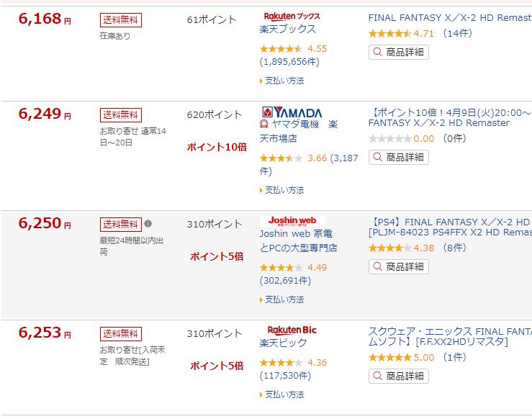Screen dimensions: 532x419
Task: Click the 4.71 star rating with 14件
Action: [x=420, y=33]
